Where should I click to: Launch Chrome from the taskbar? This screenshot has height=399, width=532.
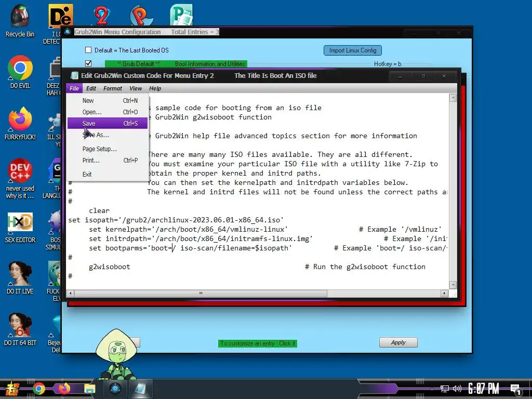(38, 389)
